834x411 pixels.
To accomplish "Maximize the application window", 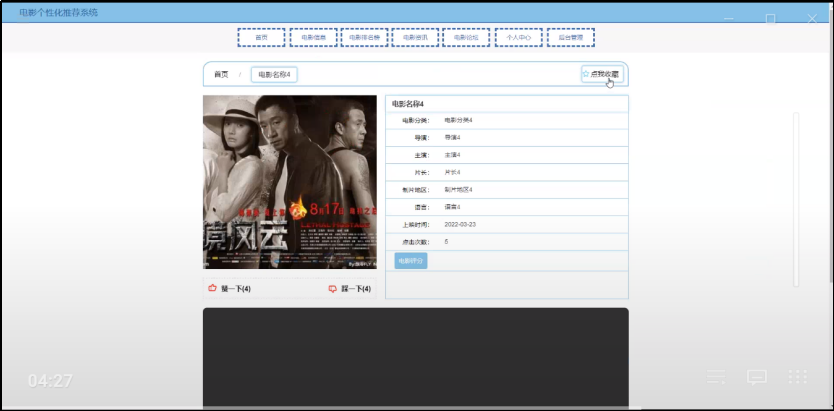I will tap(770, 19).
